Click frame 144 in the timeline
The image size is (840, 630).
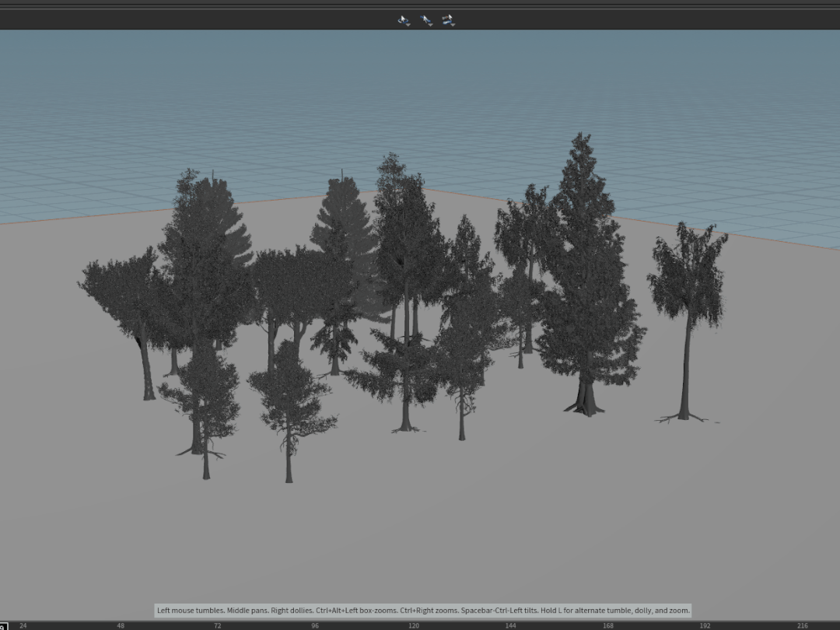510,625
